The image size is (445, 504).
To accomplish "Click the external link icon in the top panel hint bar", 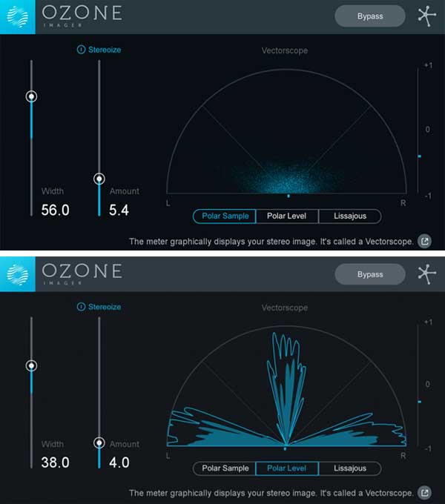I will click(424, 242).
